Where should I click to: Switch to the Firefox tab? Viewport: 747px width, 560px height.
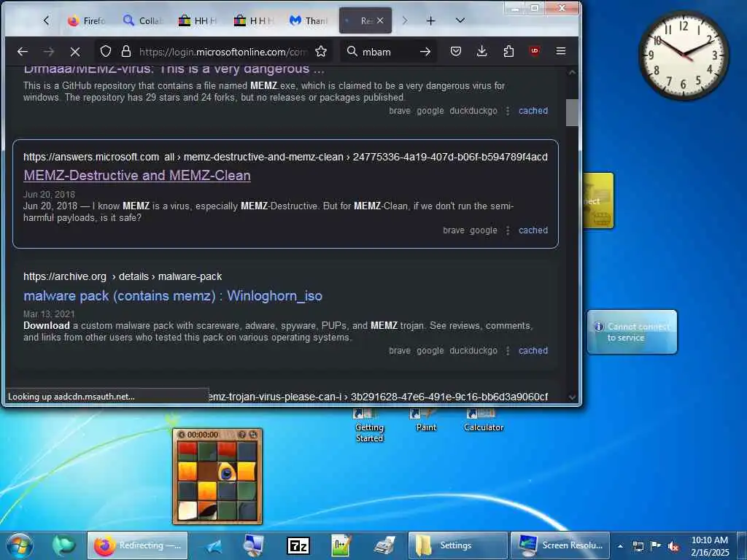point(86,20)
